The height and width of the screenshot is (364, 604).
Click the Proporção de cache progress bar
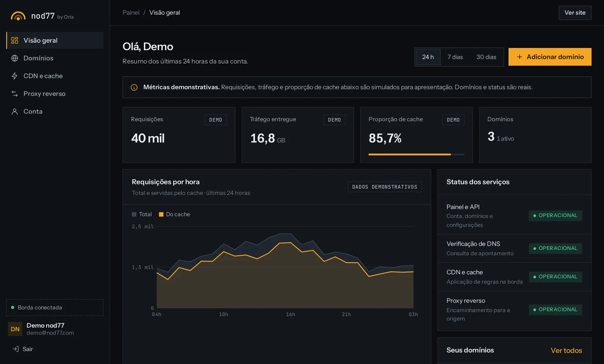point(416,154)
